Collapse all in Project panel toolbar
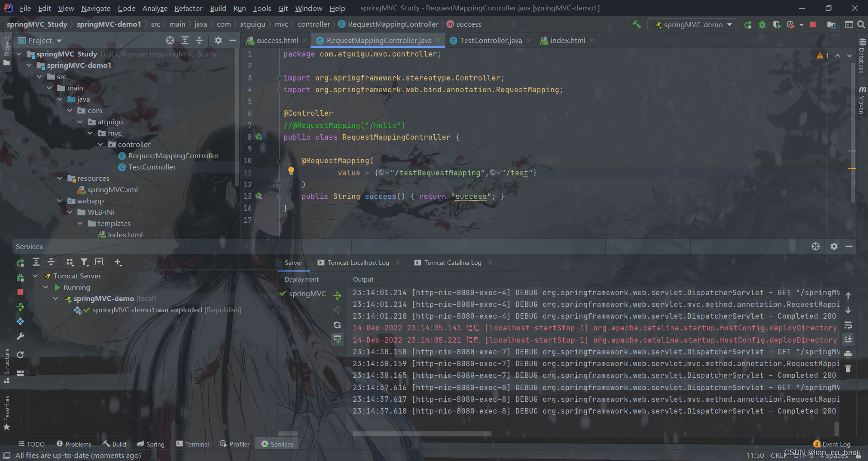 click(199, 40)
